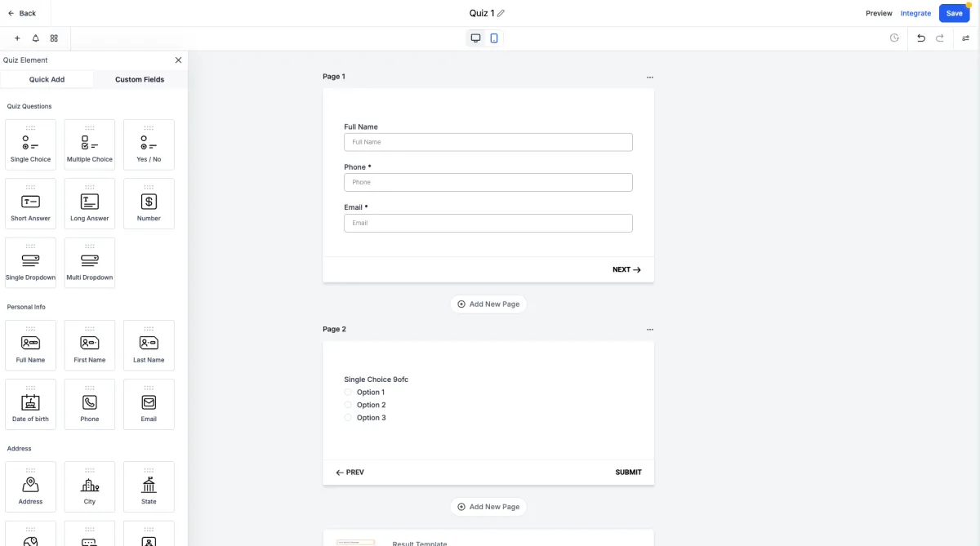The width and height of the screenshot is (980, 546).
Task: Add a Single Choice question element
Action: pos(30,144)
